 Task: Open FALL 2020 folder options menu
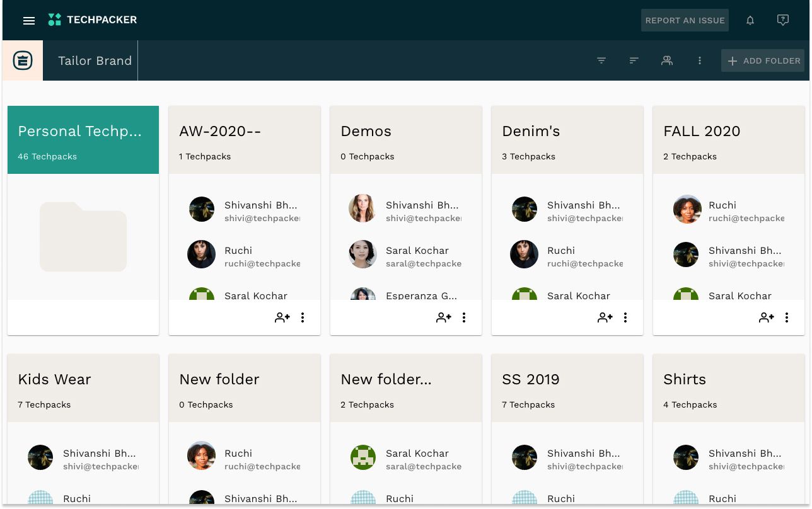click(x=787, y=317)
